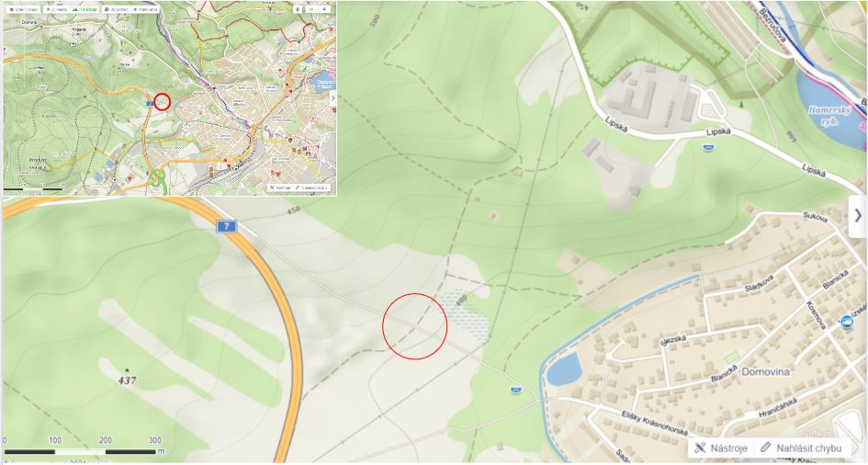Open the Nástroje menu in the inset map
The image size is (868, 465).
pos(281,187)
